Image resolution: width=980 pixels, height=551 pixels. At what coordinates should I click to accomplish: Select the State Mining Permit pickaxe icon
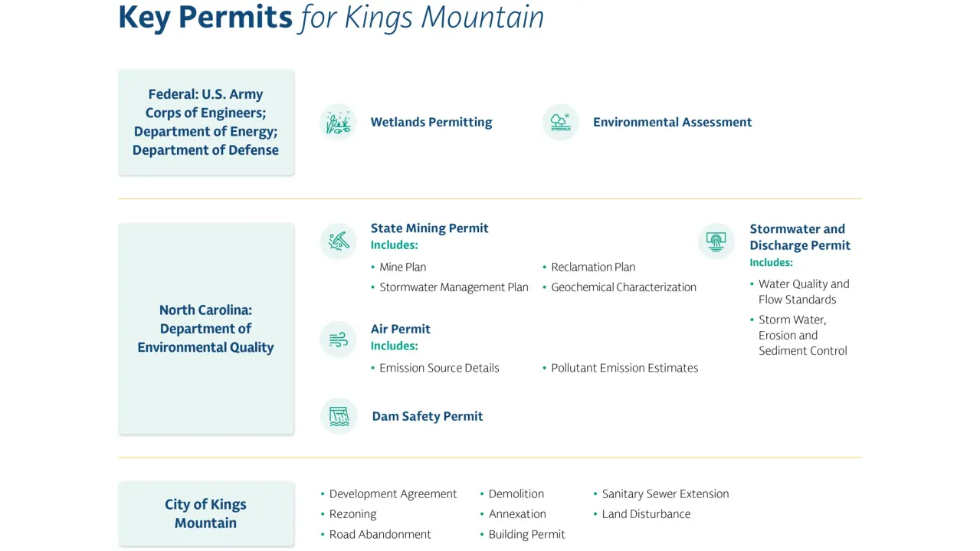(338, 241)
